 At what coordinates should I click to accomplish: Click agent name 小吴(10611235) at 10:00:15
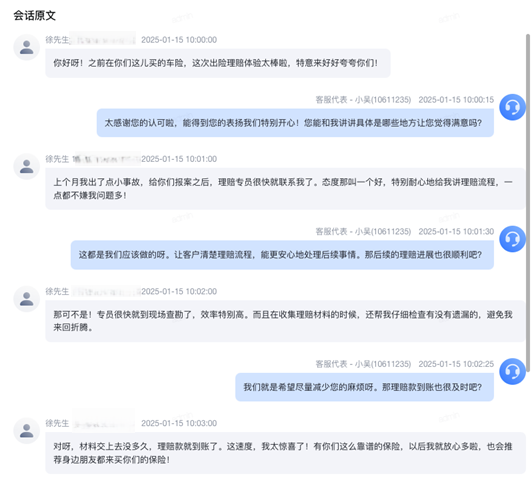coord(383,100)
